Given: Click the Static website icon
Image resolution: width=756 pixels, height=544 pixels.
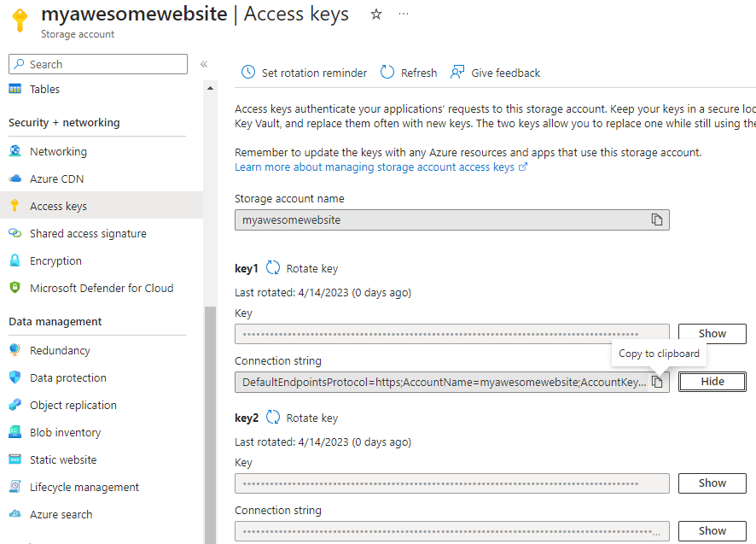Looking at the screenshot, I should (15, 459).
